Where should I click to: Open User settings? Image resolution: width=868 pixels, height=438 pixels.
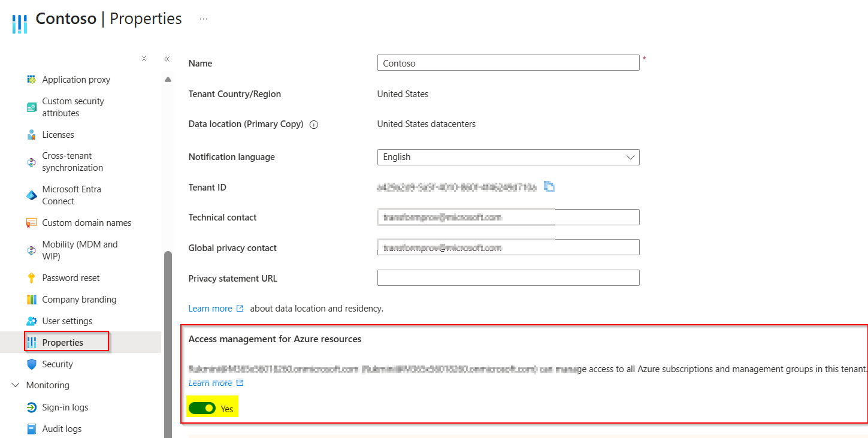(x=67, y=321)
